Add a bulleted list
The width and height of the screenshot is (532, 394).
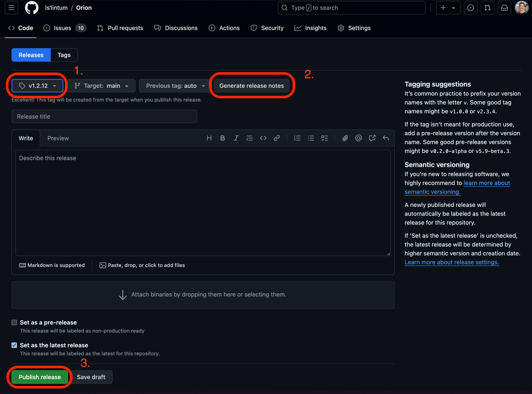pyautogui.click(x=311, y=138)
